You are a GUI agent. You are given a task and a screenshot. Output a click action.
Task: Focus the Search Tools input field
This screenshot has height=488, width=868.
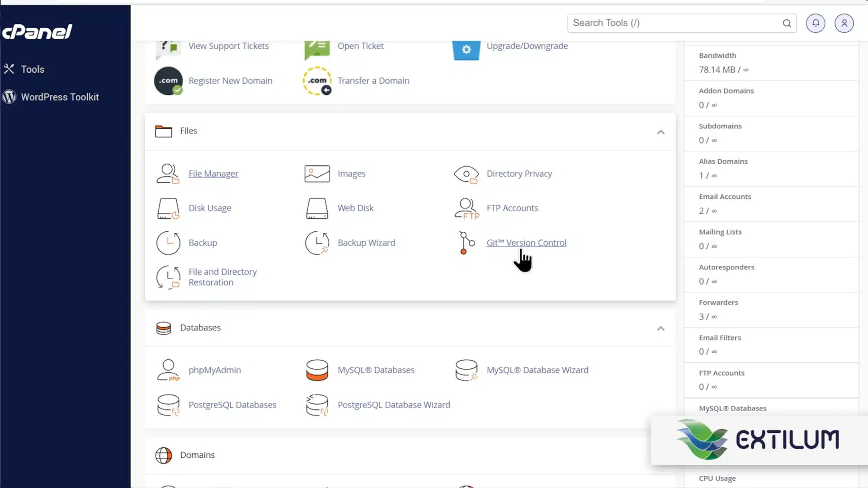click(682, 23)
